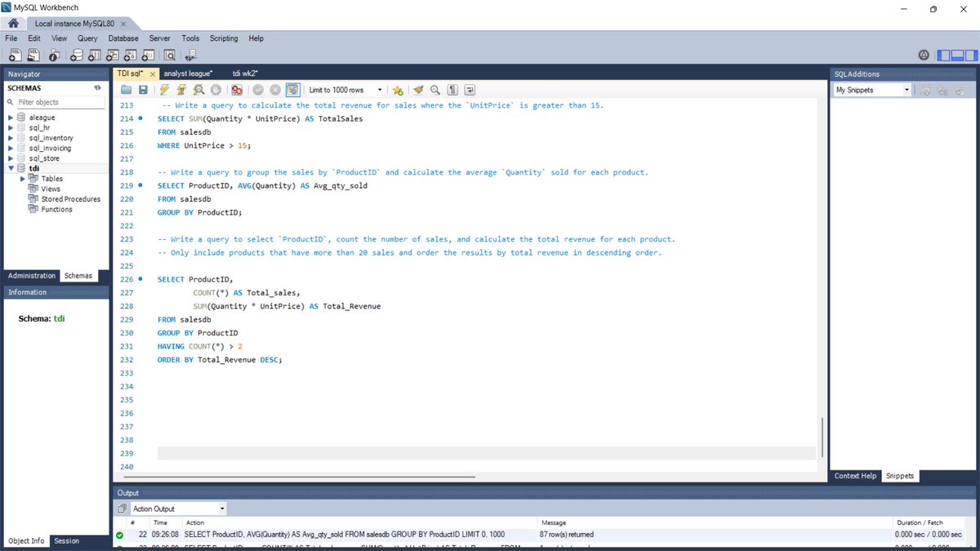The height and width of the screenshot is (551, 980).
Task: Save the script with floppy disk icon
Action: (143, 90)
